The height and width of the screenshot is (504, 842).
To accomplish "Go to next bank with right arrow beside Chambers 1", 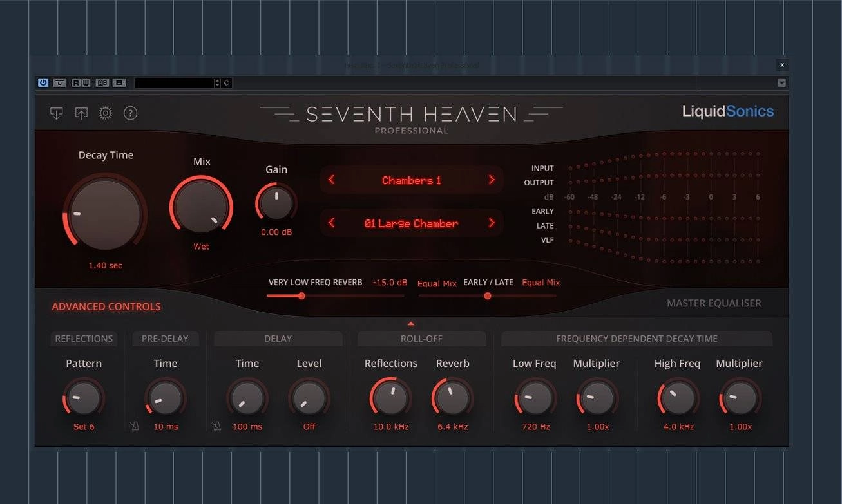I will 492,180.
